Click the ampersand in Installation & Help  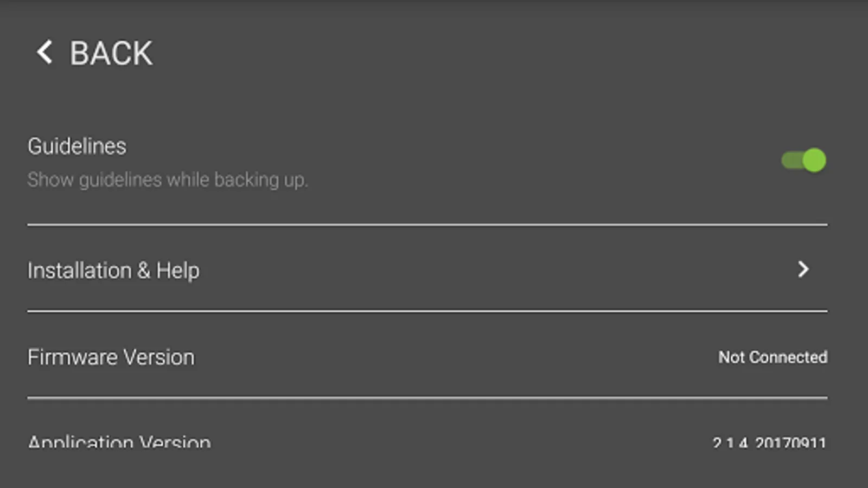(x=143, y=271)
